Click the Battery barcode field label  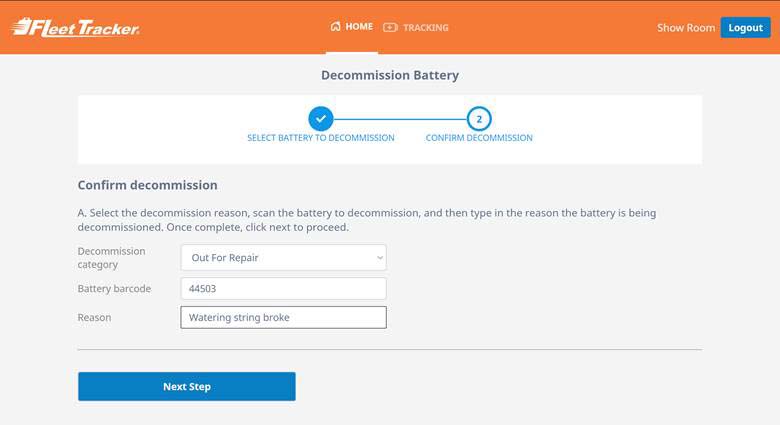(114, 289)
